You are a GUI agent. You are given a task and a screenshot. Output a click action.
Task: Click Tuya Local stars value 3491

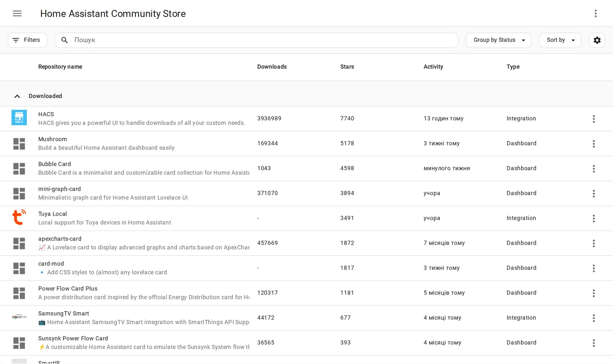click(347, 218)
